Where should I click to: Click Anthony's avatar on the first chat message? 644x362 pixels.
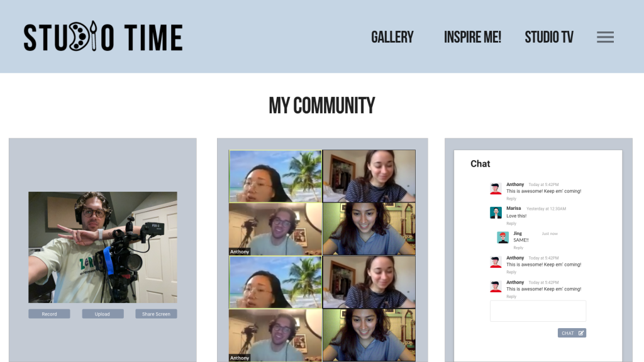pos(496,189)
